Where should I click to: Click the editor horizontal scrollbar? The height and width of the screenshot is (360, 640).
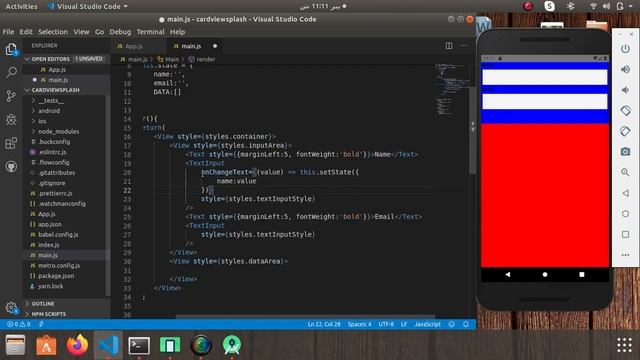(x=305, y=316)
